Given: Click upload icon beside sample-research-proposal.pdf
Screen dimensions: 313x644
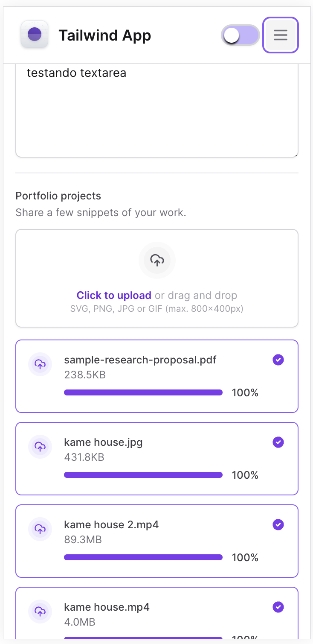Looking at the screenshot, I should tap(40, 364).
